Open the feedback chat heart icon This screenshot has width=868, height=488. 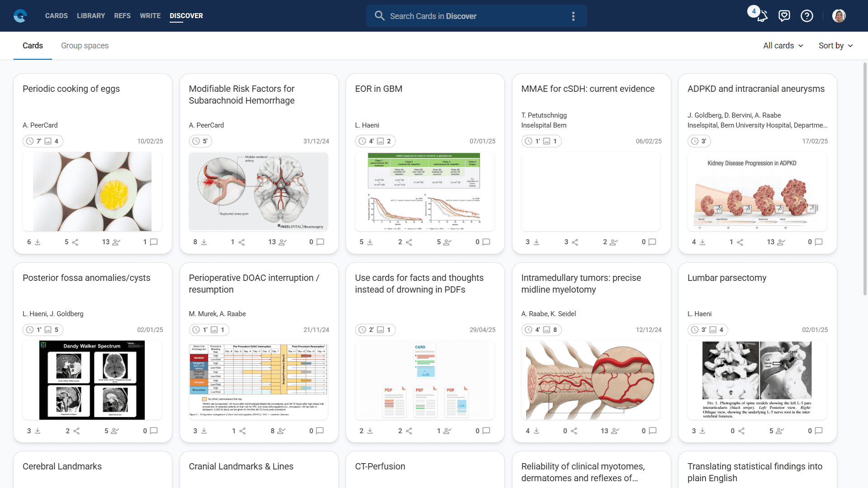click(784, 16)
